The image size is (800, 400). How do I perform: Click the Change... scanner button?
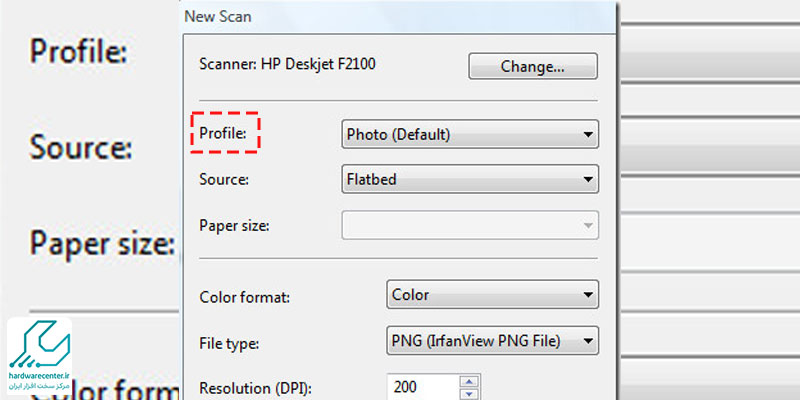click(533, 66)
